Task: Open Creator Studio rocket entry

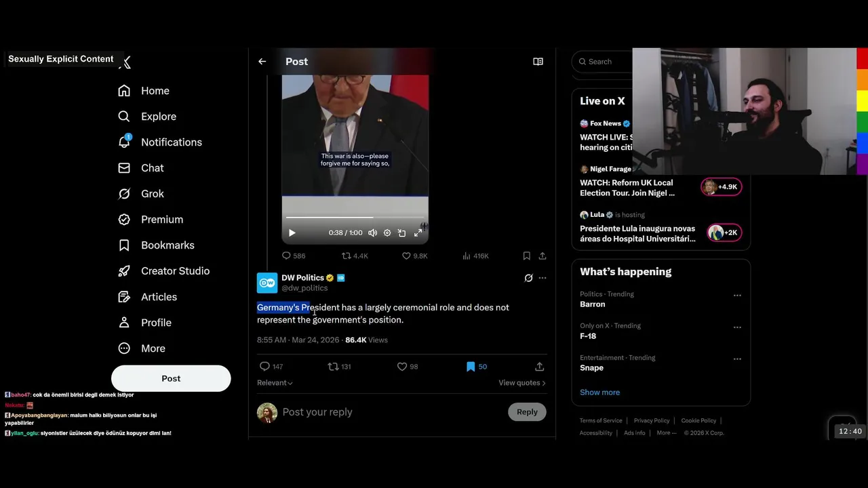Action: (163, 271)
